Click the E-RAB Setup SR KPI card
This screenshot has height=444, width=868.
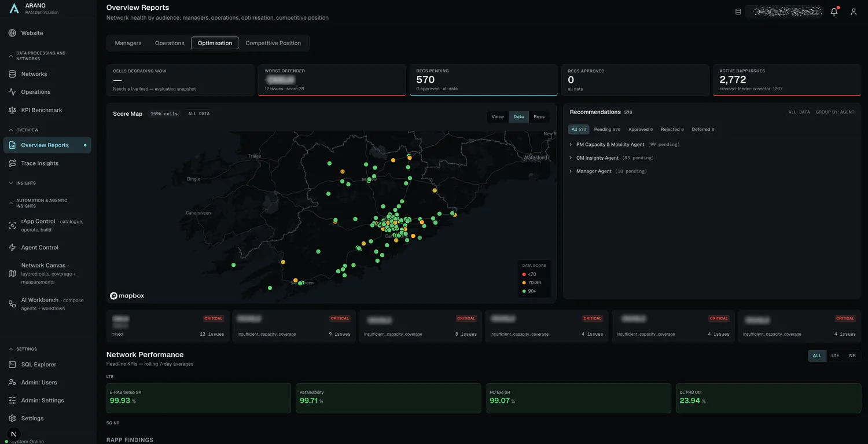(198, 398)
